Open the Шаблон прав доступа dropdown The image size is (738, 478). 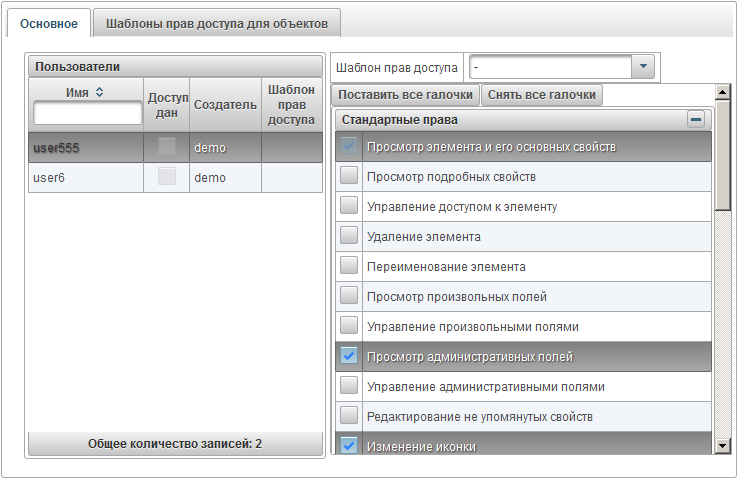coord(643,67)
